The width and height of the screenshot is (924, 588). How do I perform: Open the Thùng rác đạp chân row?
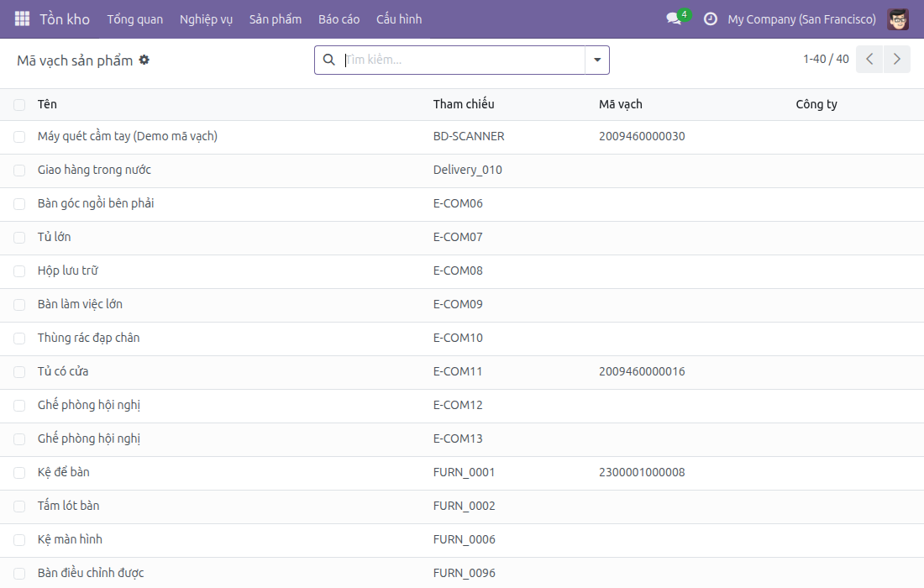pyautogui.click(x=462, y=339)
